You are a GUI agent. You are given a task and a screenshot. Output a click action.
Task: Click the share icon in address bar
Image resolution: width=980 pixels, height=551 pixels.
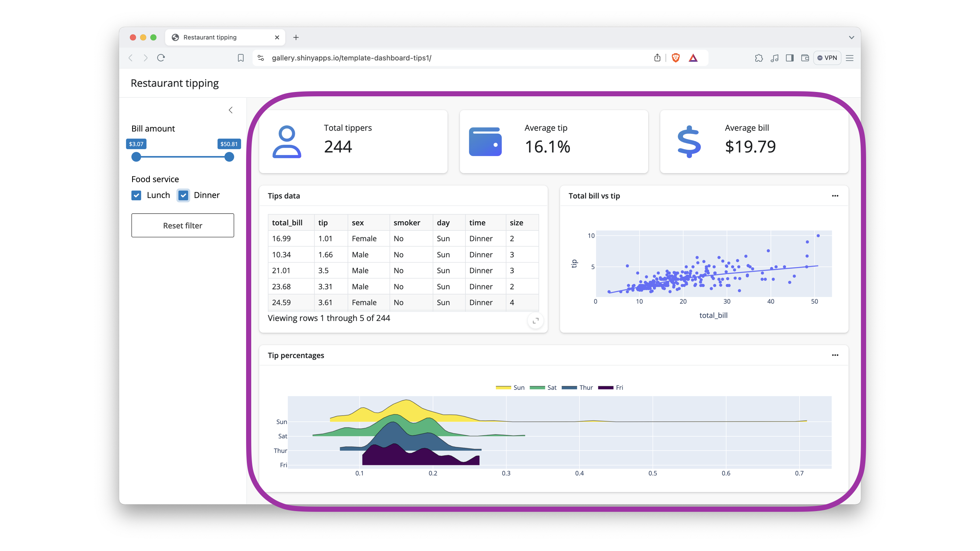pyautogui.click(x=657, y=58)
